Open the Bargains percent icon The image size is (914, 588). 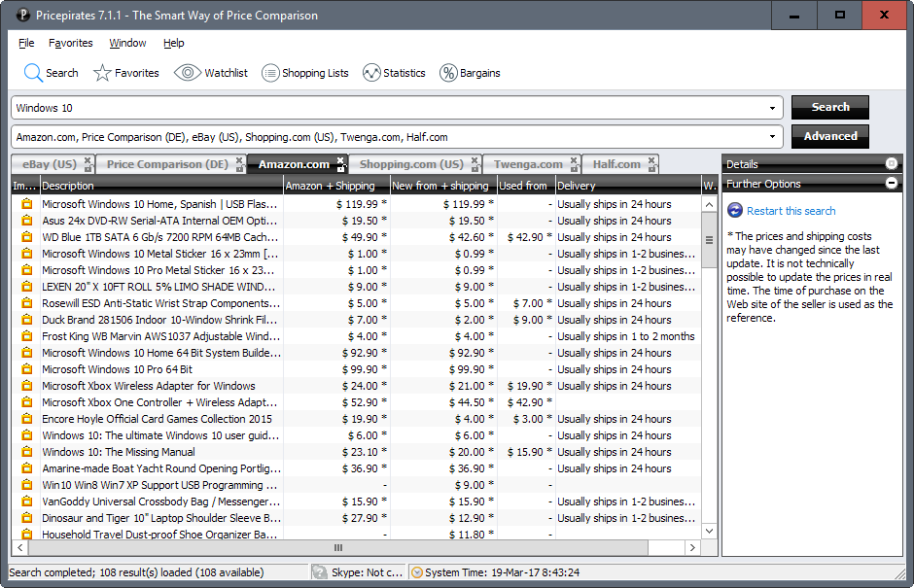coord(448,73)
